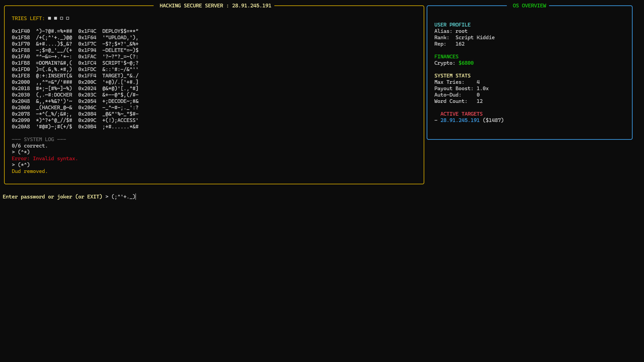
Task: Open active target 28.91.245.191
Action: [460, 120]
